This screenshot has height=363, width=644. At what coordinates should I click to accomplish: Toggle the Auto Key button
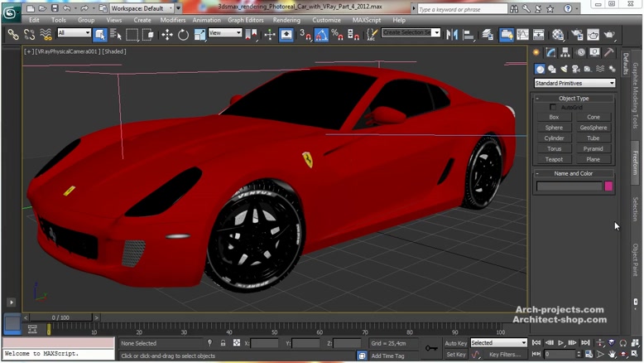point(456,342)
